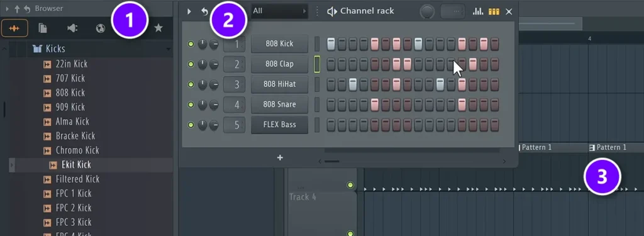Screen dimensions: 644x236
Task: Click the Channel rack horizontal scrollbar thumb
Action: [x=332, y=162]
